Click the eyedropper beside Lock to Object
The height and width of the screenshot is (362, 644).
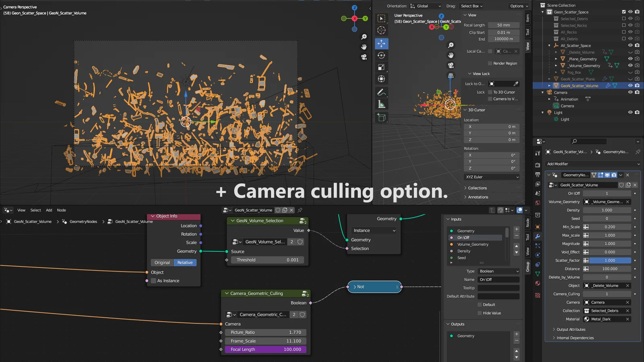516,84
